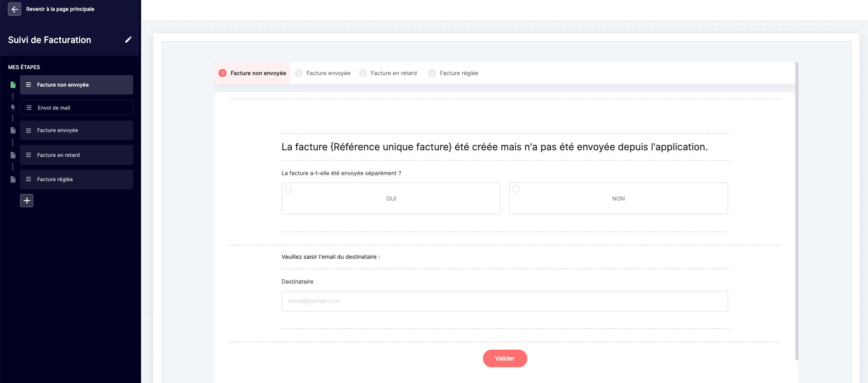
Task: Select 'Facture en retard' step in sidebar
Action: 77,155
